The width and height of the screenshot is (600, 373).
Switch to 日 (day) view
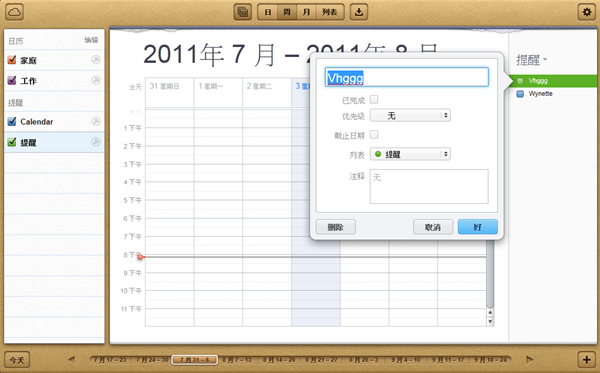click(268, 12)
